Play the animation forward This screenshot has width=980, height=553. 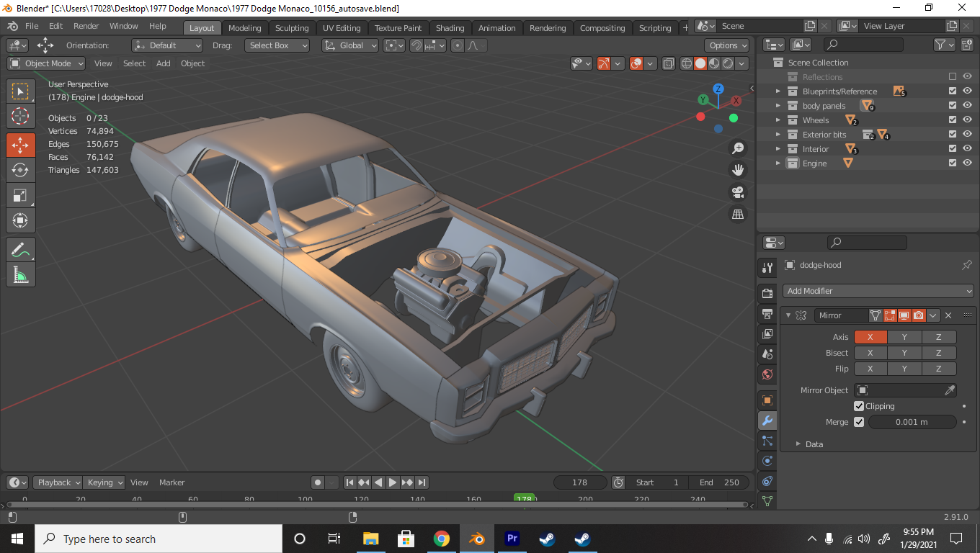tap(393, 482)
